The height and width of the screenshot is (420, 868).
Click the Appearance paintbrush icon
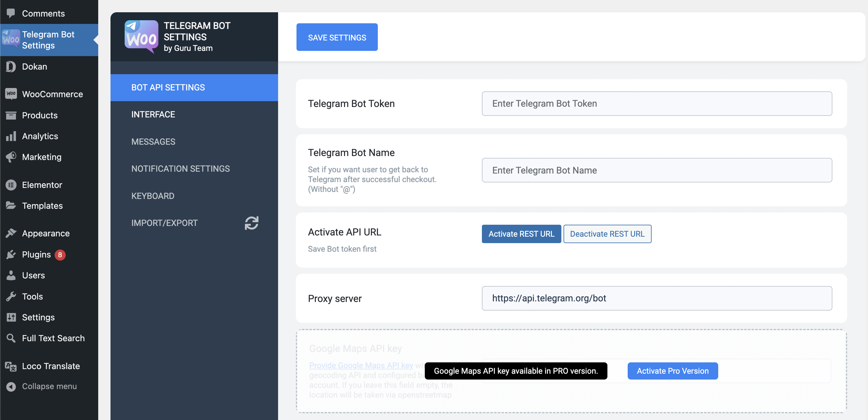click(11, 233)
